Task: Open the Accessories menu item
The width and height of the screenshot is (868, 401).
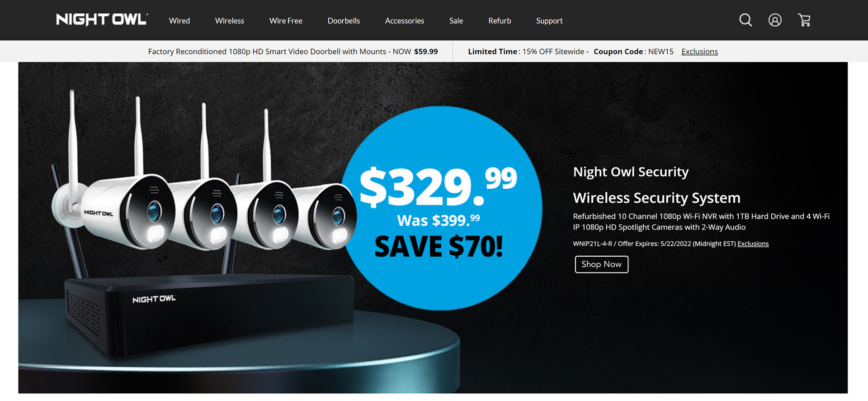Action: point(405,21)
